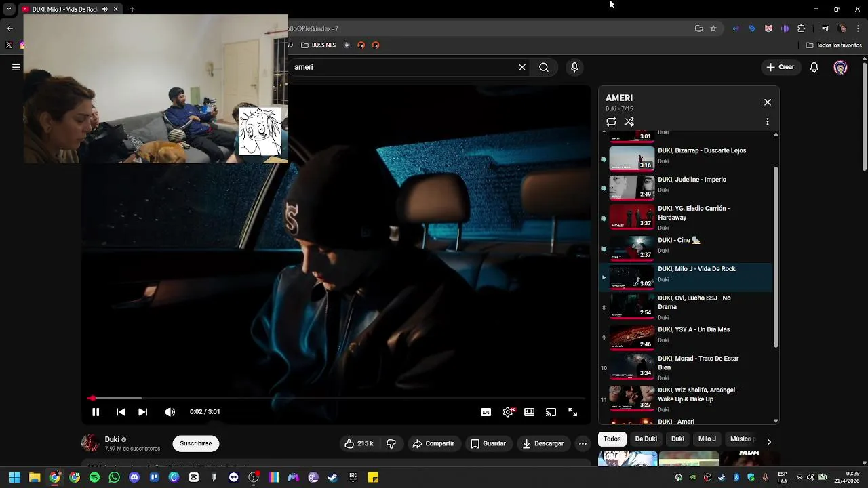Open the Compartir share dialog
868x488 pixels.
click(433, 443)
